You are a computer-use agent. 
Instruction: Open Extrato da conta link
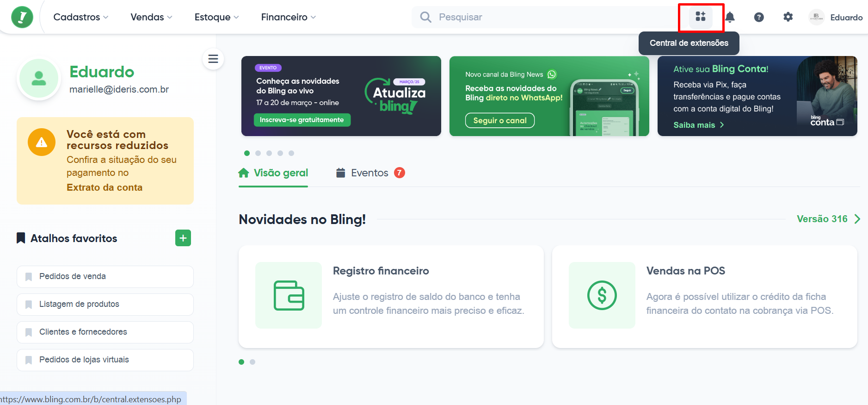(105, 187)
